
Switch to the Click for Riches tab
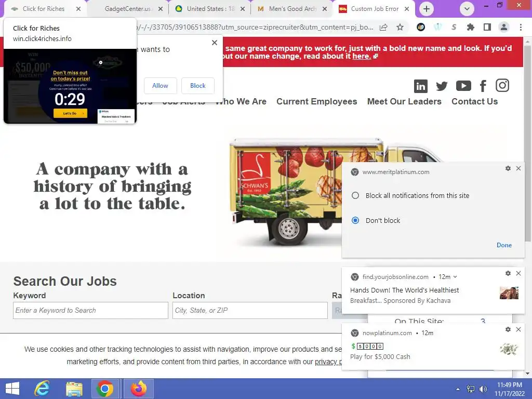44,9
